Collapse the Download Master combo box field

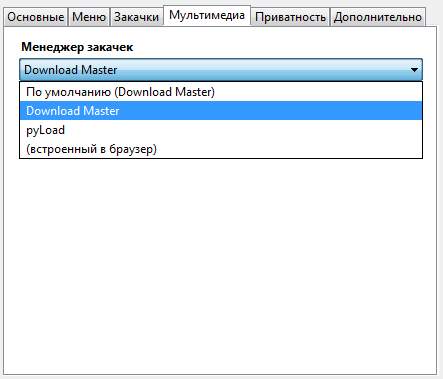tap(221, 70)
